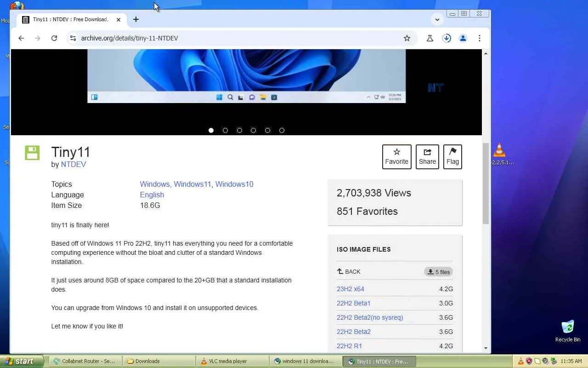Open the Windows11 topic link

[192, 184]
